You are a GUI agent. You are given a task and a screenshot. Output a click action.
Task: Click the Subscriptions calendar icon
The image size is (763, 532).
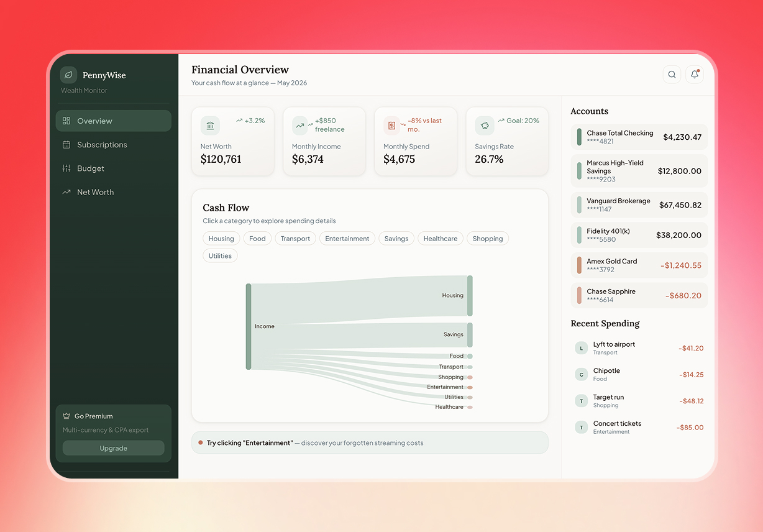tap(66, 145)
